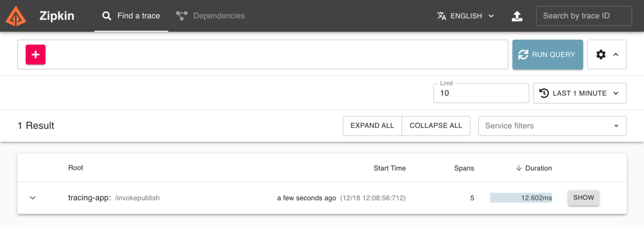Click the Dependencies graph icon
Image resolution: width=644 pixels, height=228 pixels.
pos(181,16)
